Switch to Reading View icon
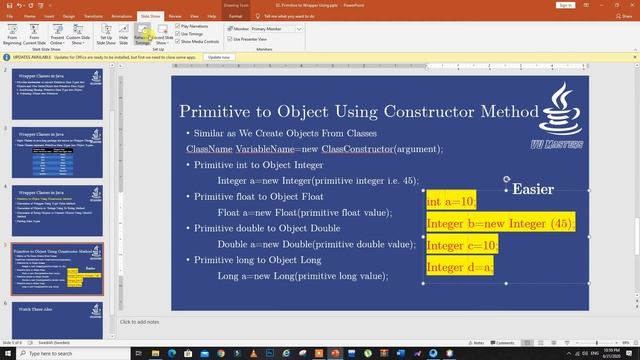This screenshot has height=360, width=640. coord(553,343)
